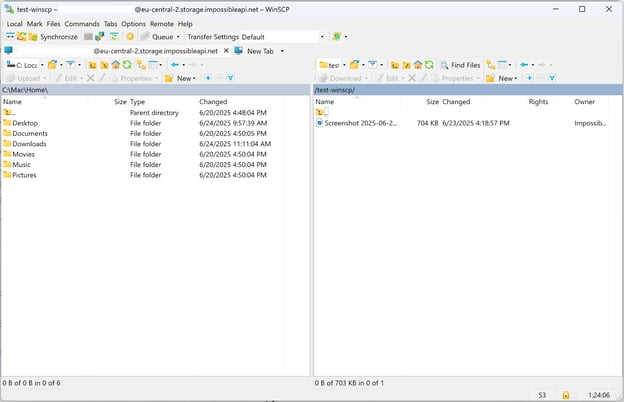Go to home directory in local panel

[115, 65]
